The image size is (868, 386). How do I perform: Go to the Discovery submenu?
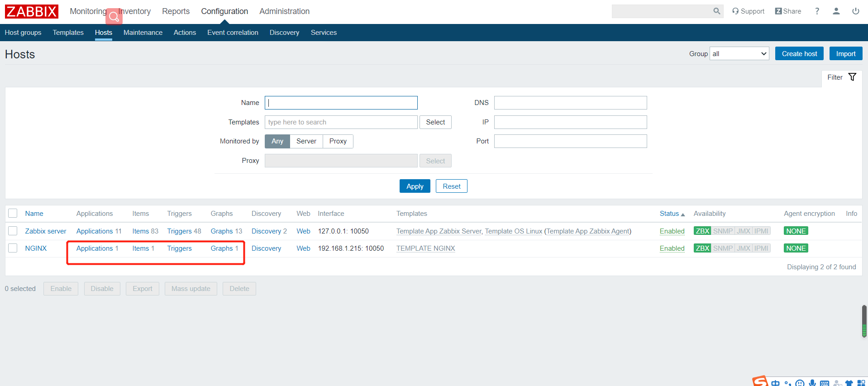(284, 33)
